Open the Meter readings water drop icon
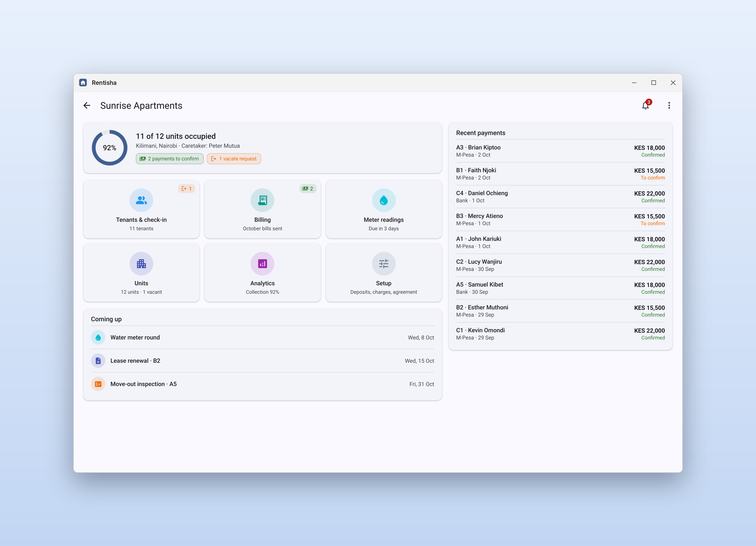The image size is (756, 546). 384,200
